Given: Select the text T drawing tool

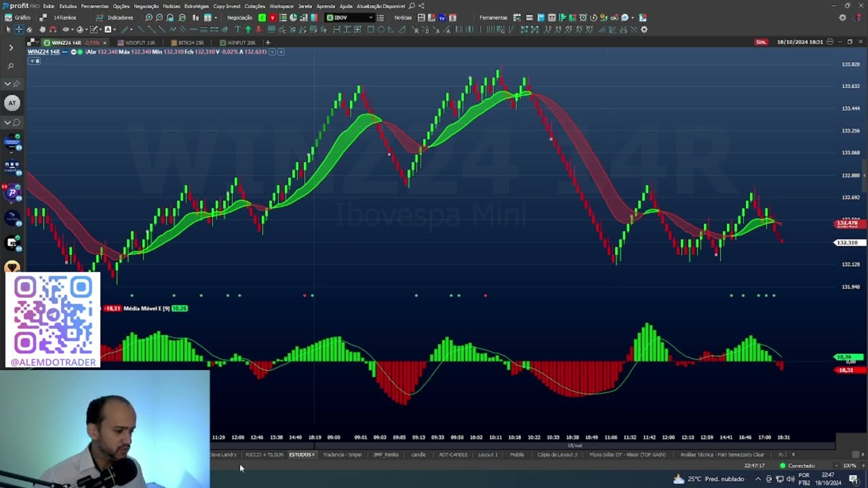Looking at the screenshot, I should tap(237, 29).
